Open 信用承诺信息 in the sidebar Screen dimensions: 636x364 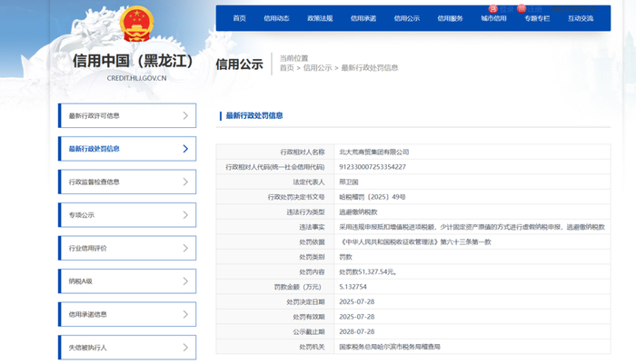pos(127,314)
